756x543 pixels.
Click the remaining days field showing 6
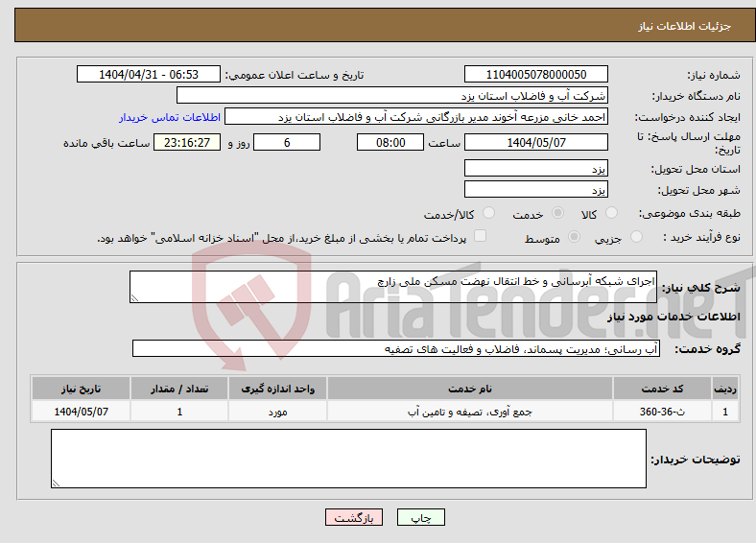[287, 142]
